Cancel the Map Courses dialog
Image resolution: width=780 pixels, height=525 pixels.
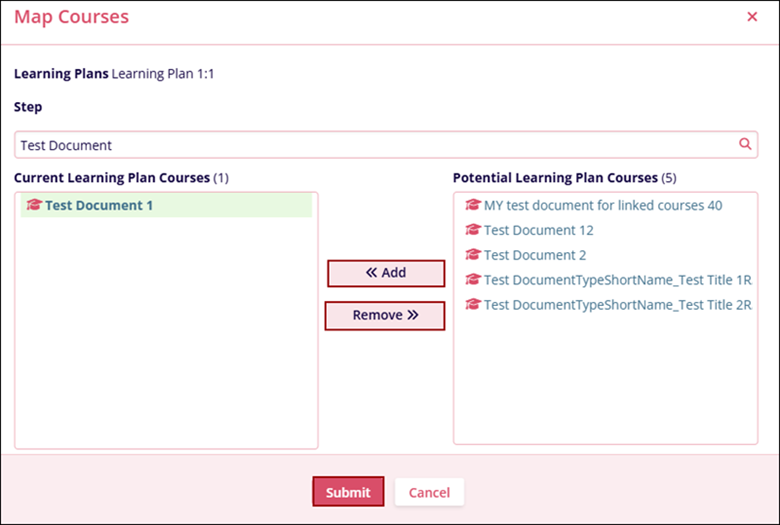(x=429, y=492)
